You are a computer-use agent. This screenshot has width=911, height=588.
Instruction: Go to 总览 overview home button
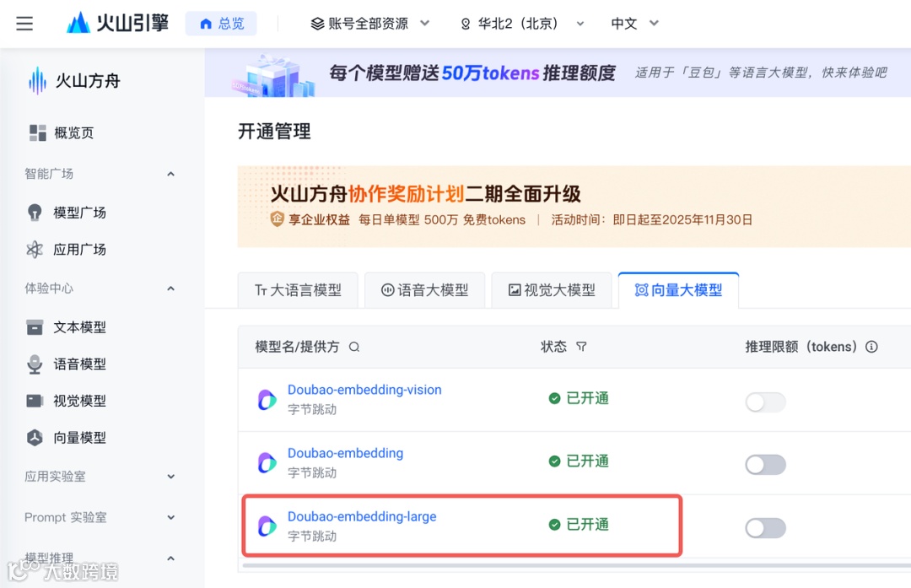(x=221, y=24)
